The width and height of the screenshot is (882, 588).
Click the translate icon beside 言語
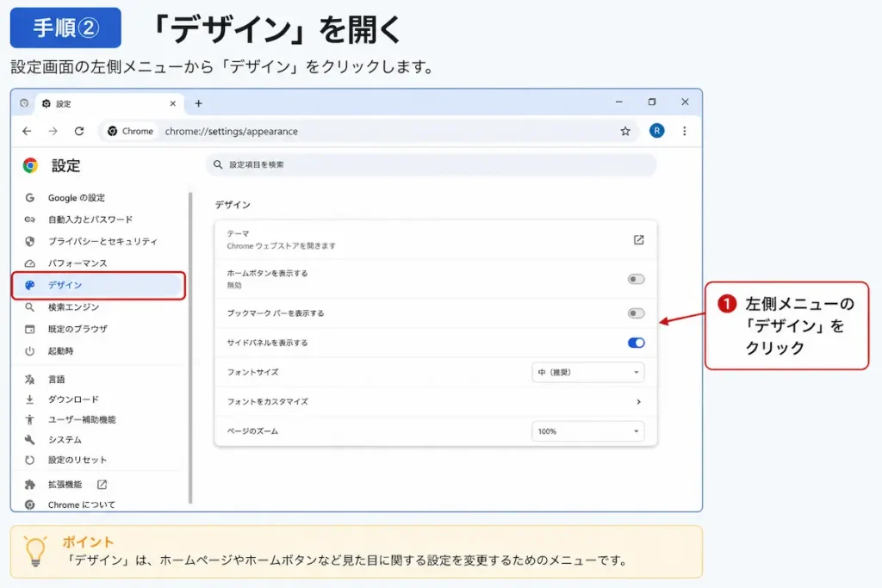pyautogui.click(x=30, y=380)
